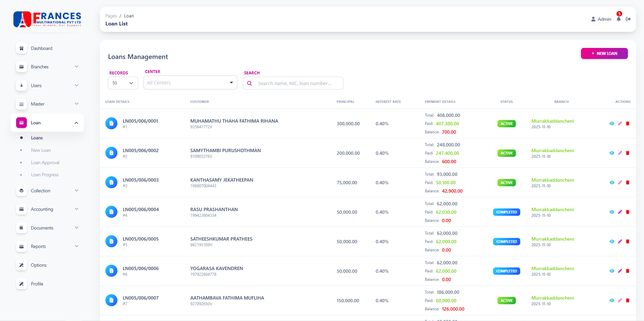View loan LN005/006/0005 via eye icon

click(612, 242)
